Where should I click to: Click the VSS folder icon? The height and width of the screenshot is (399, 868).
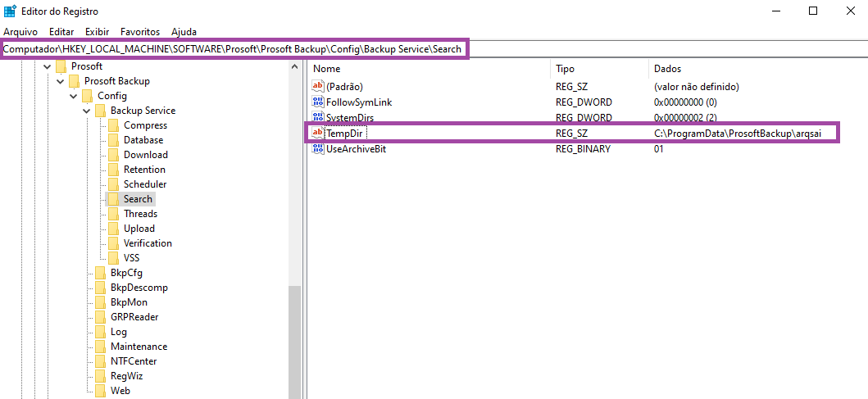(113, 258)
